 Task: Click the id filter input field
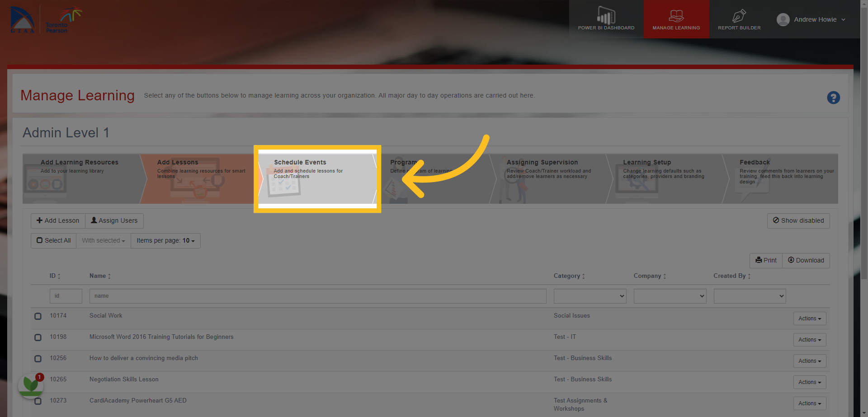[66, 296]
